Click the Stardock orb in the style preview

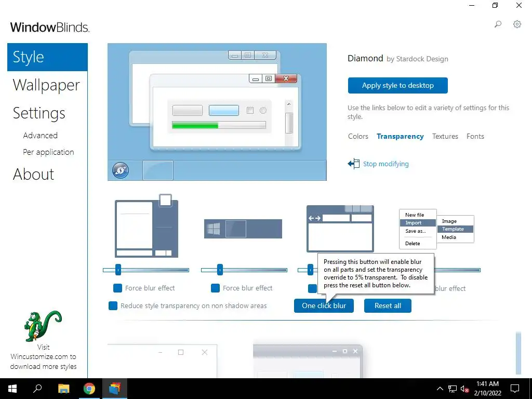pos(121,170)
